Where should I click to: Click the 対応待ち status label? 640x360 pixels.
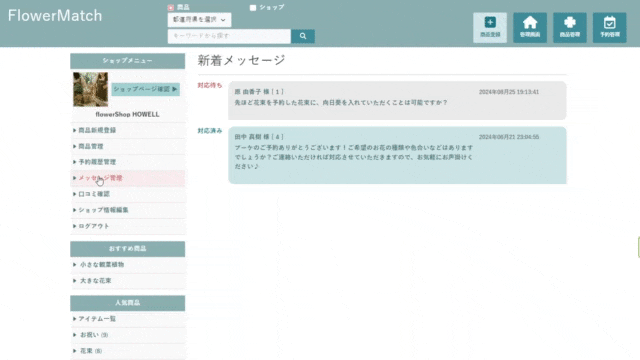[x=210, y=85]
